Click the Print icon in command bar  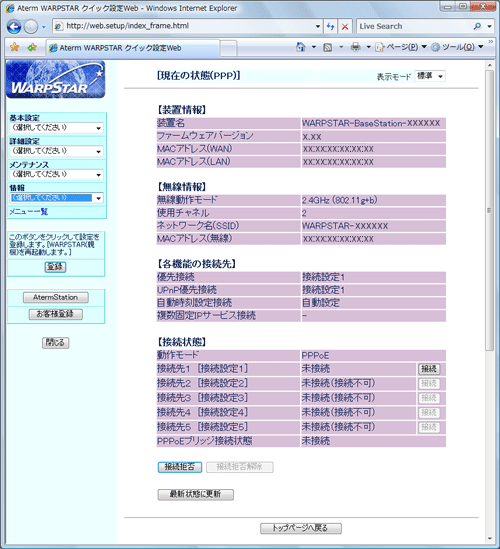click(x=355, y=47)
